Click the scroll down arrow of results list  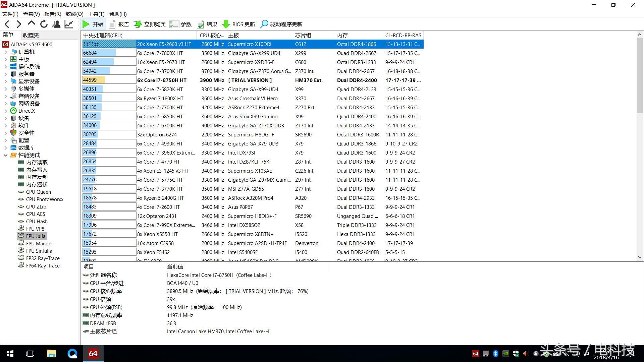coord(640,257)
